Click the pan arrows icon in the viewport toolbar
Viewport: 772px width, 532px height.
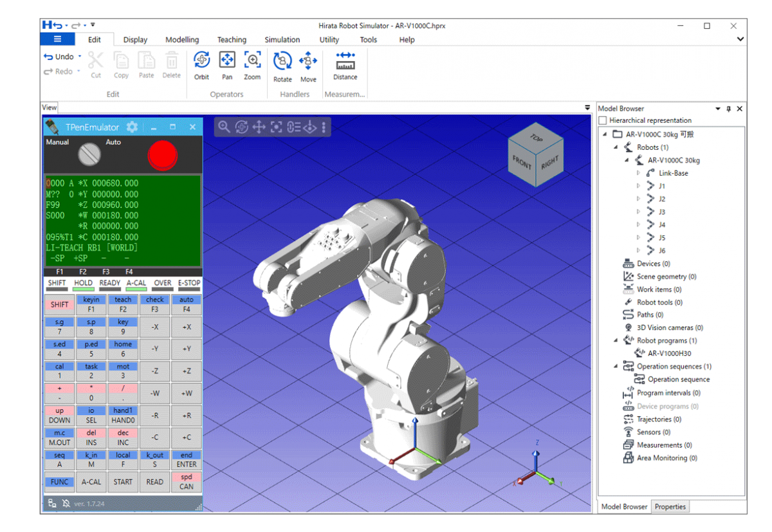(x=259, y=127)
